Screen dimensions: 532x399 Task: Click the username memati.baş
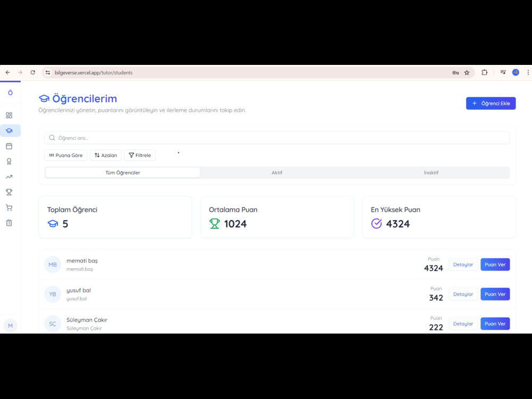tap(80, 269)
